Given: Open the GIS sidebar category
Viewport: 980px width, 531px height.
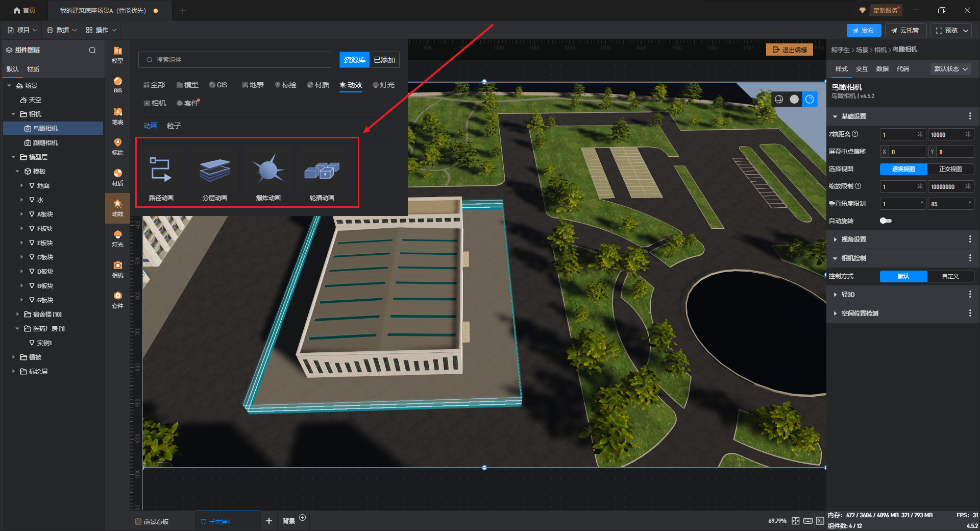Looking at the screenshot, I should 117,85.
